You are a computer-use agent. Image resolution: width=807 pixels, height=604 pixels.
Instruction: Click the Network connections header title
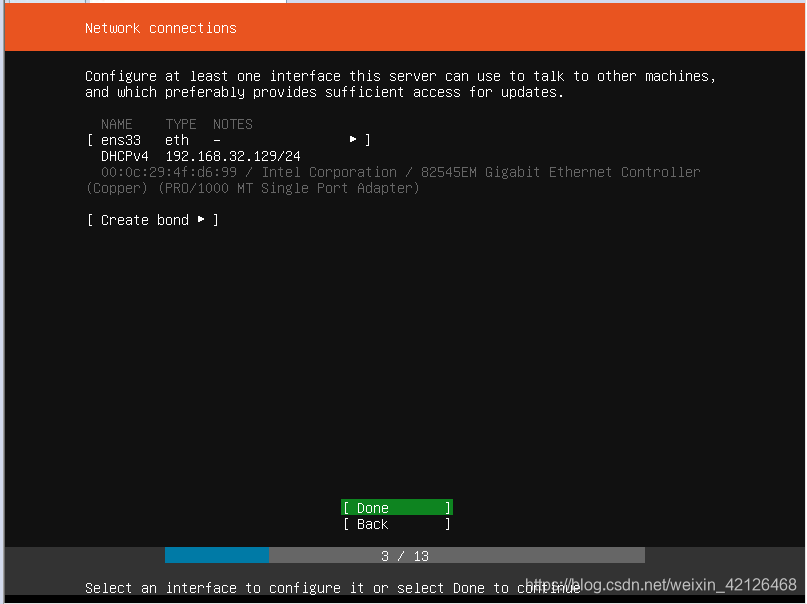click(161, 28)
